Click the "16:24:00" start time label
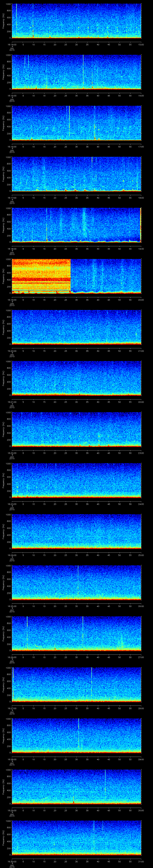The height and width of the screenshot is (868, 153). point(12,555)
